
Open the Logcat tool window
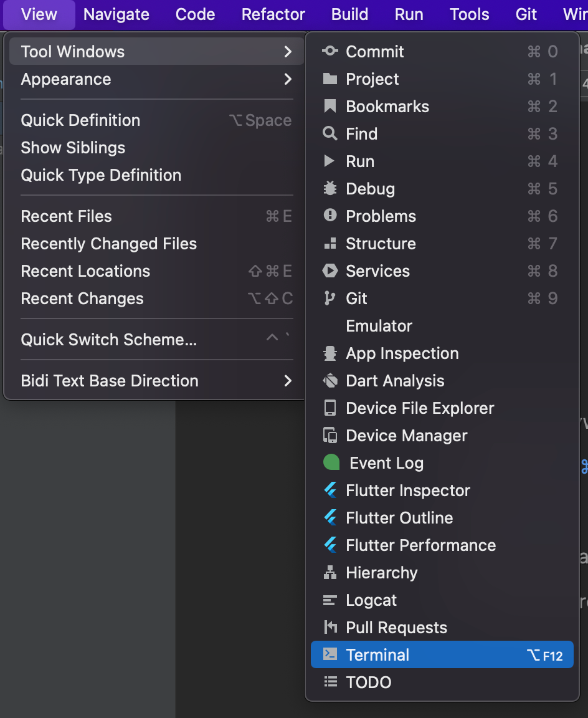click(x=371, y=600)
